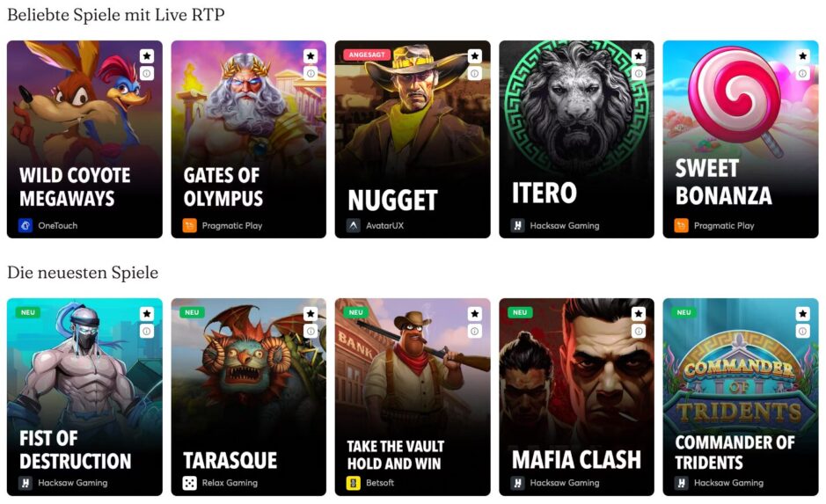This screenshot has width=826, height=504.
Task: View info for Take the Vault Hold and Win
Action: 474,332
